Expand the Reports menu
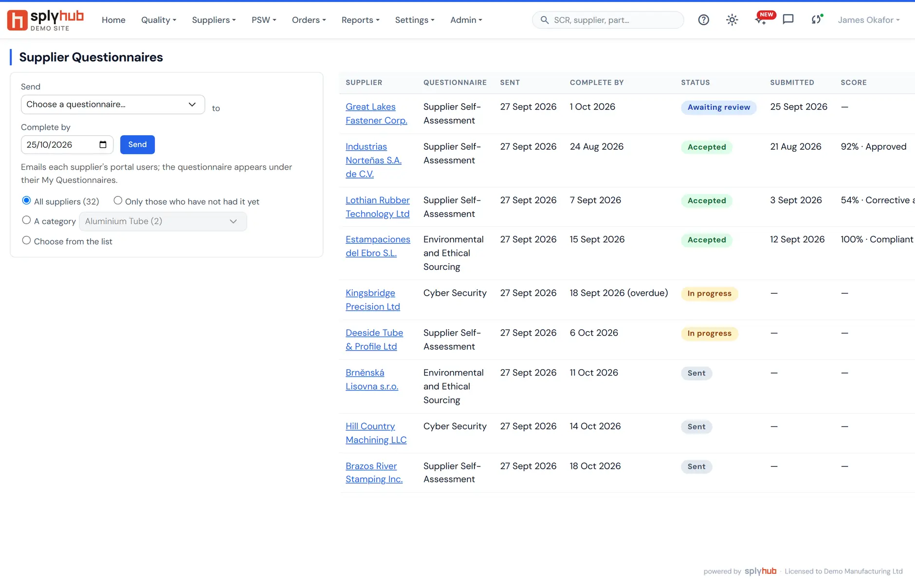915x588 pixels. pyautogui.click(x=360, y=20)
